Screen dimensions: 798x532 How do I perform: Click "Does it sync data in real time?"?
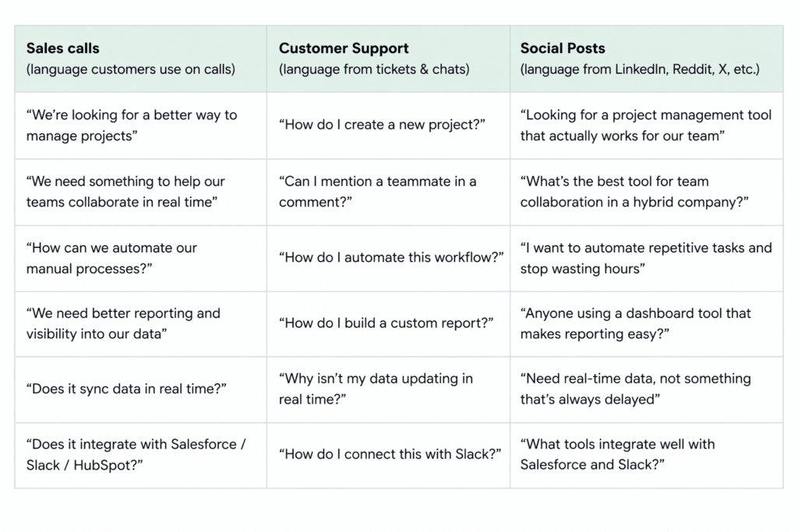tap(126, 389)
